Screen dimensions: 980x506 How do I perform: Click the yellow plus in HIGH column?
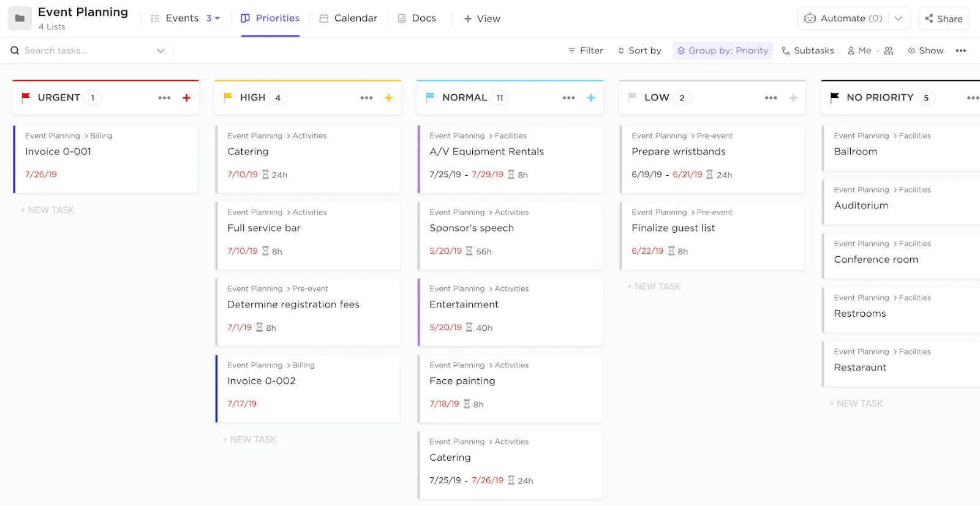click(x=389, y=98)
